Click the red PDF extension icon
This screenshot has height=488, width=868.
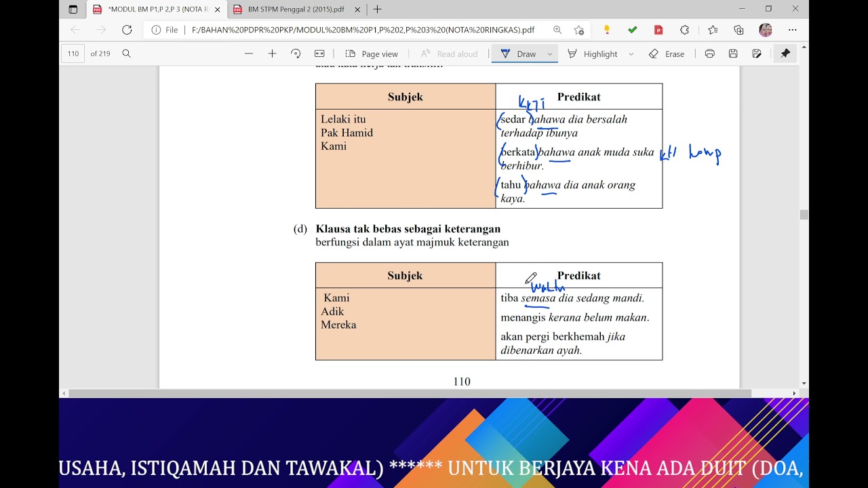658,30
